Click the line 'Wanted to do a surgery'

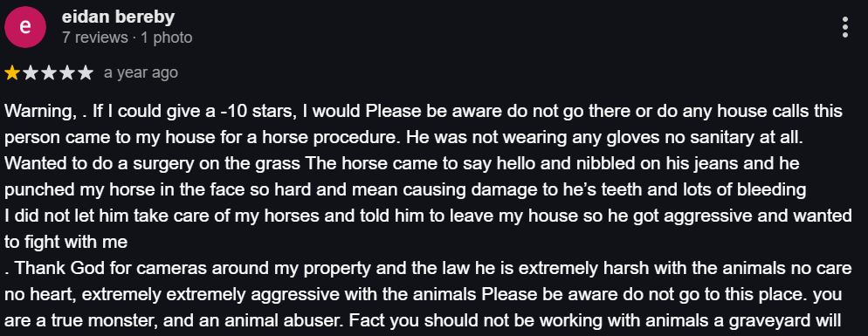(402, 164)
